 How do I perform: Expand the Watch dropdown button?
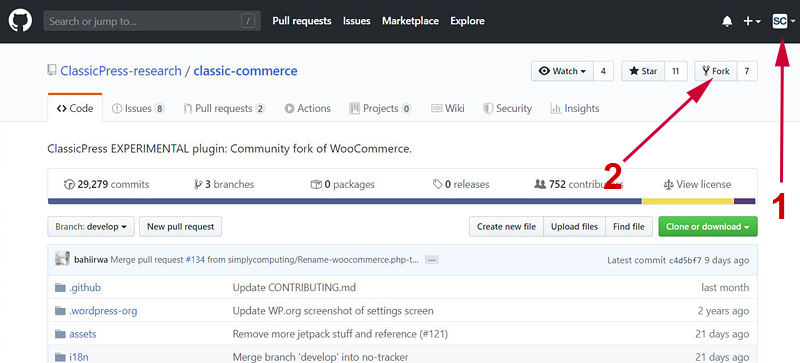coord(562,71)
